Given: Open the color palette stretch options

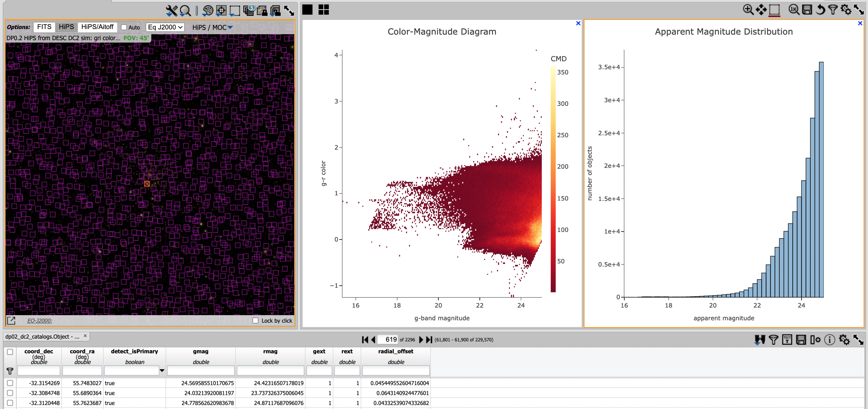Looking at the screenshot, I should click(208, 11).
